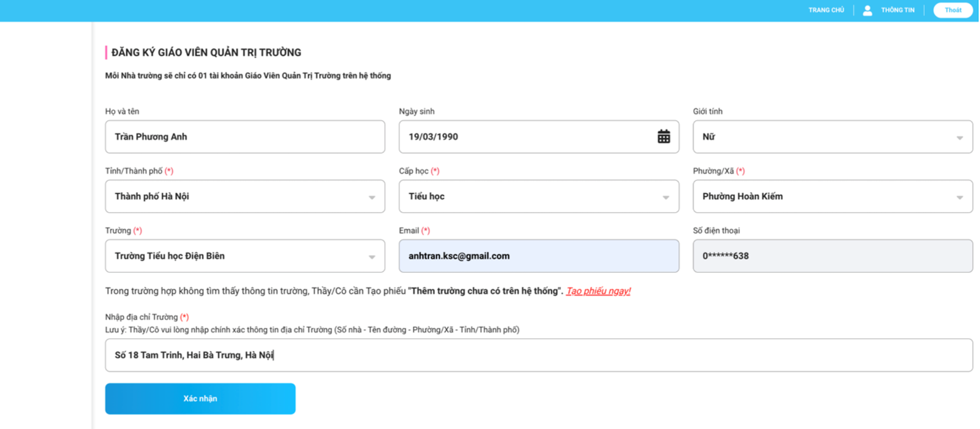
Task: Go to the TRANG CHỦ page
Action: pyautogui.click(x=826, y=10)
